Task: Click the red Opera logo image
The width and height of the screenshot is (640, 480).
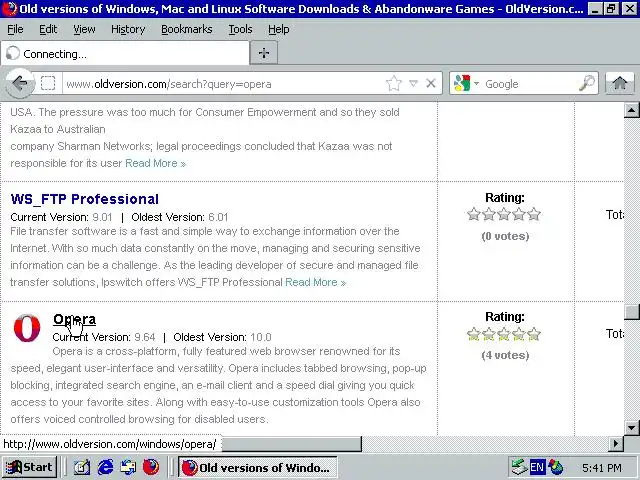Action: [x=27, y=327]
